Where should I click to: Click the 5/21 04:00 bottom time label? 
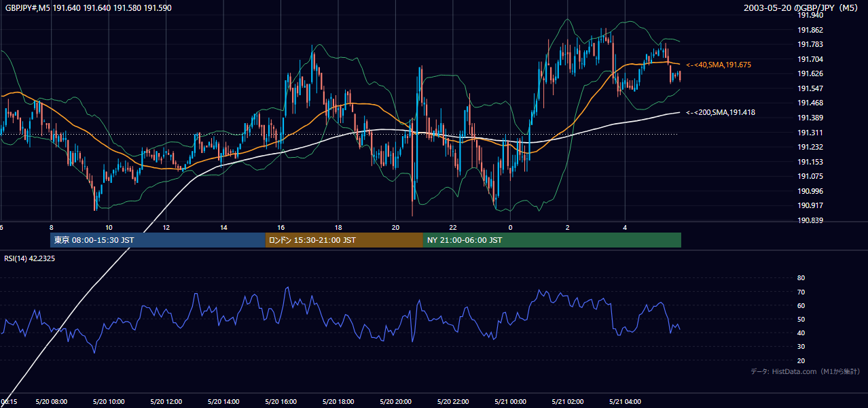(x=625, y=402)
